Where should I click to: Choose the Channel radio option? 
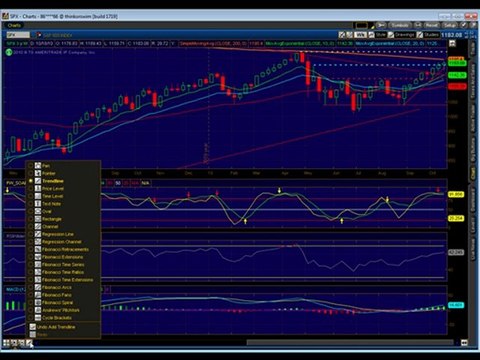(31, 226)
